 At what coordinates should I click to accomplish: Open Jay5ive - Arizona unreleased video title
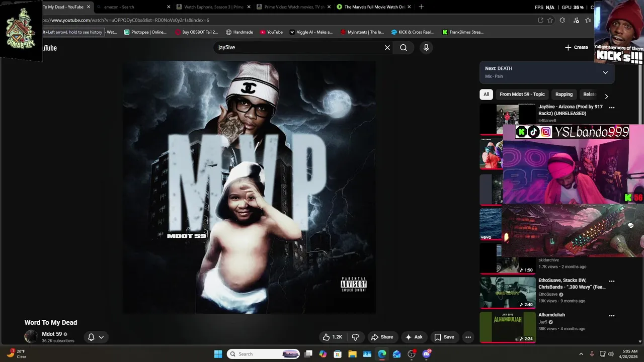[x=571, y=110]
